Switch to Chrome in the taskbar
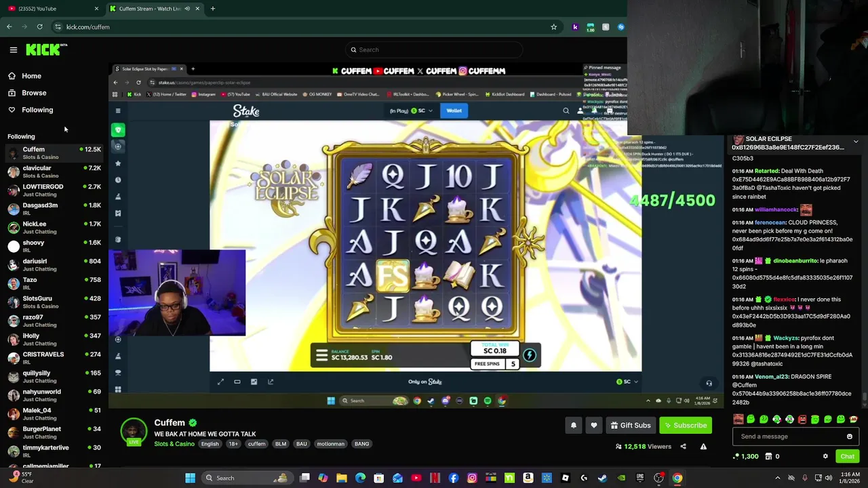This screenshot has width=868, height=488. (x=677, y=478)
